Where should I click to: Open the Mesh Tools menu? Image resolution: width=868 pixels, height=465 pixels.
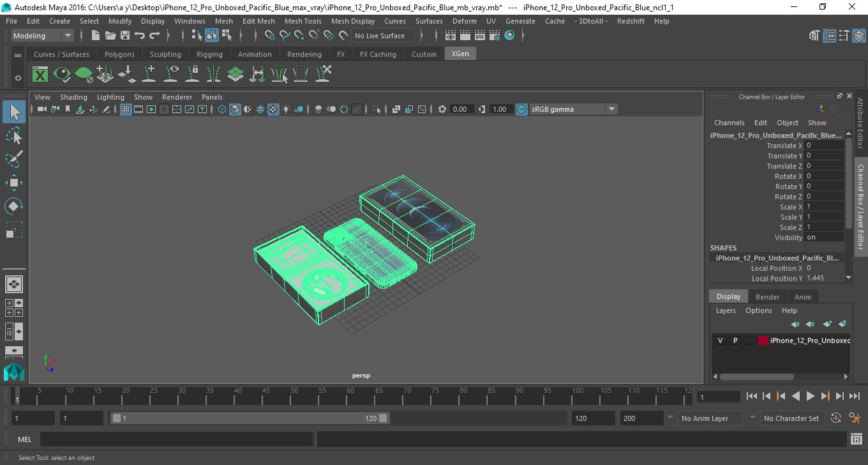click(303, 21)
